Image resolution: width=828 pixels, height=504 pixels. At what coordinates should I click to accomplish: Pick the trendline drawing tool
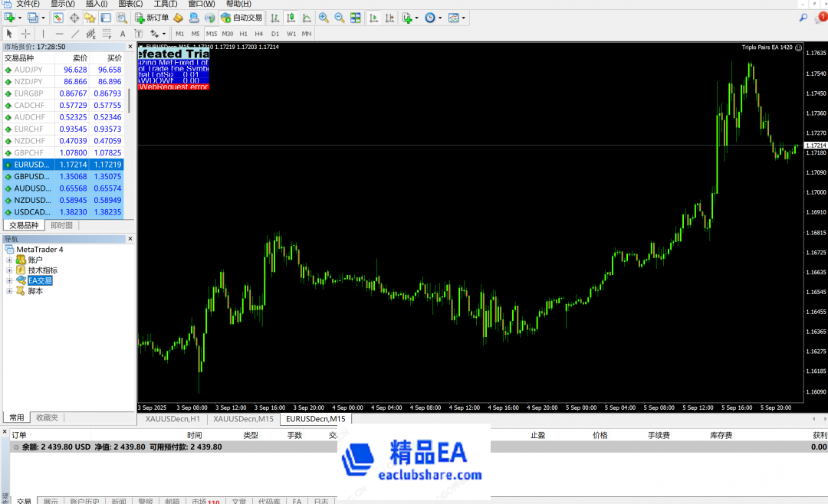click(x=75, y=34)
